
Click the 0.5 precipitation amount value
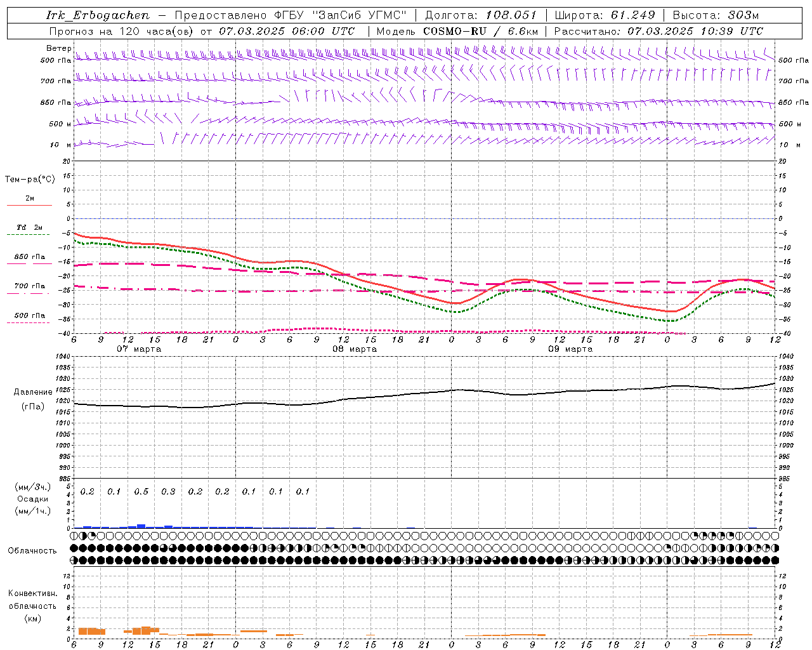tap(141, 491)
